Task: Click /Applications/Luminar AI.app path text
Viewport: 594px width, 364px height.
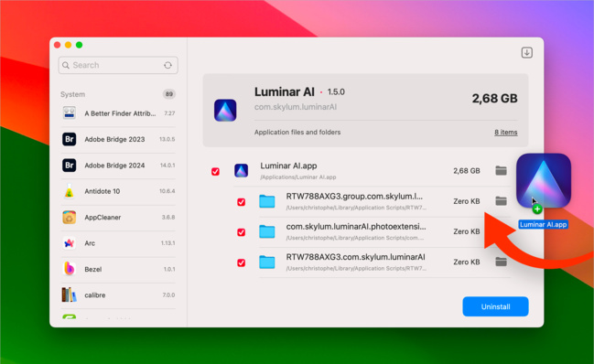Action: click(x=298, y=177)
